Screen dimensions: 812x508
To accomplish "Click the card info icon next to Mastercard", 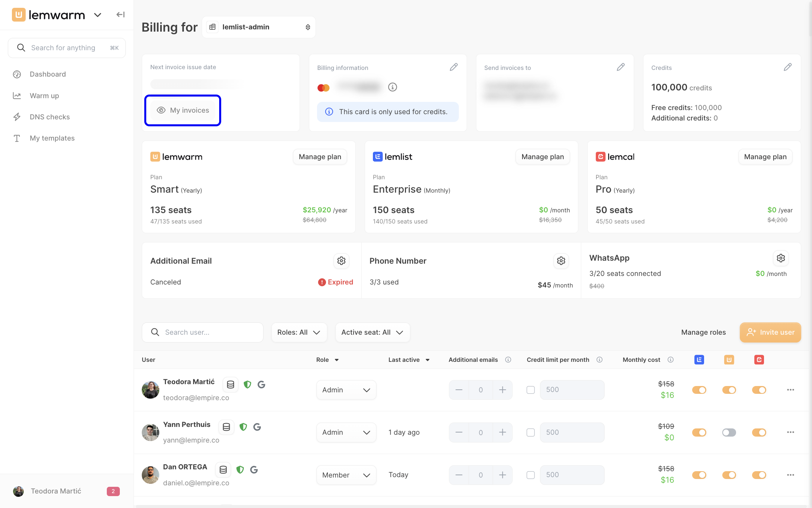I will pyautogui.click(x=393, y=87).
